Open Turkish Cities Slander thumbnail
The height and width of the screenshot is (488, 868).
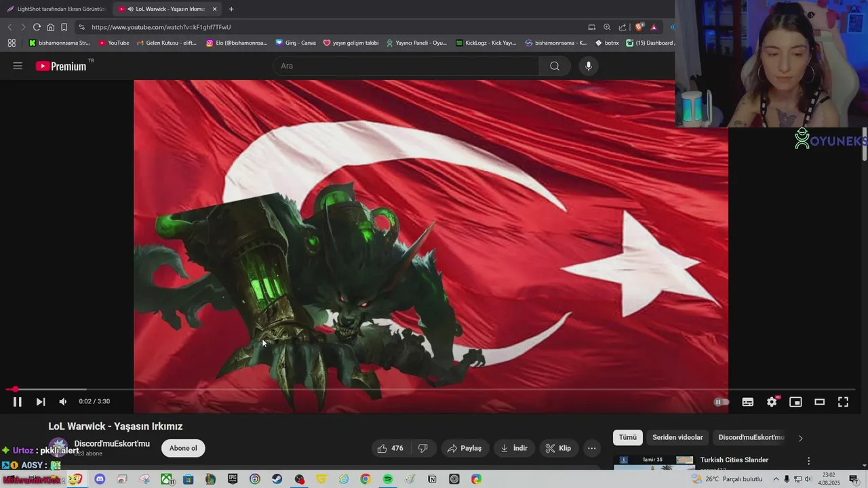[x=654, y=462]
